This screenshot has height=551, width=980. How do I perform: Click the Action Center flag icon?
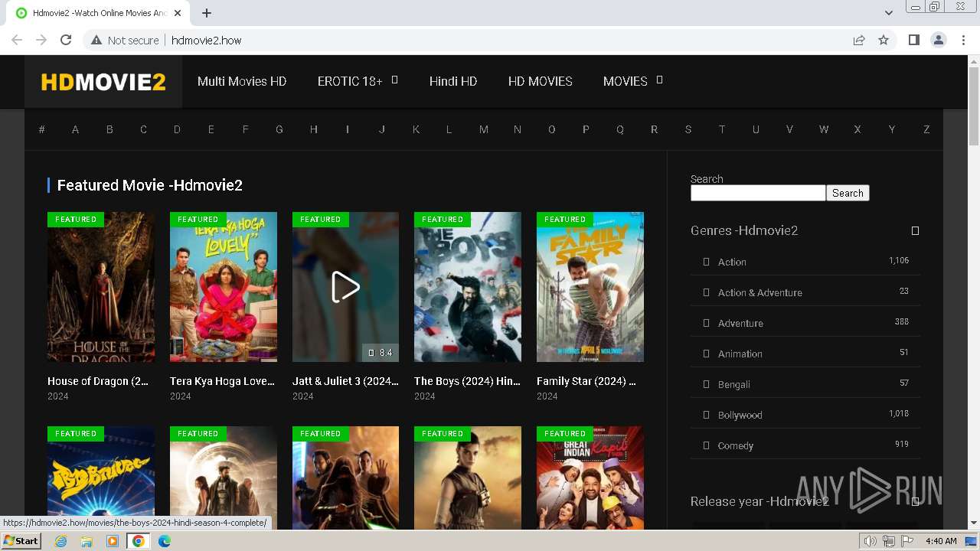point(907,541)
